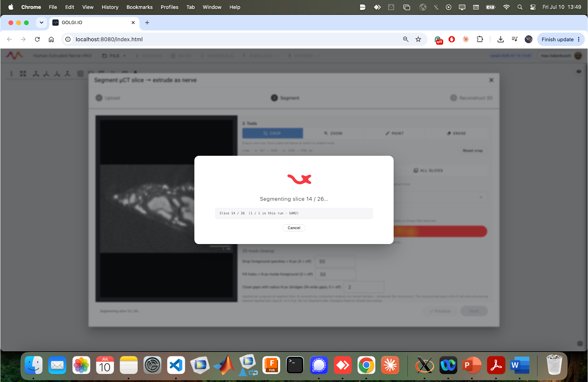Viewport: 588px width, 382px height.
Task: Launch Visual Studio Code from the dock
Action: (176, 365)
